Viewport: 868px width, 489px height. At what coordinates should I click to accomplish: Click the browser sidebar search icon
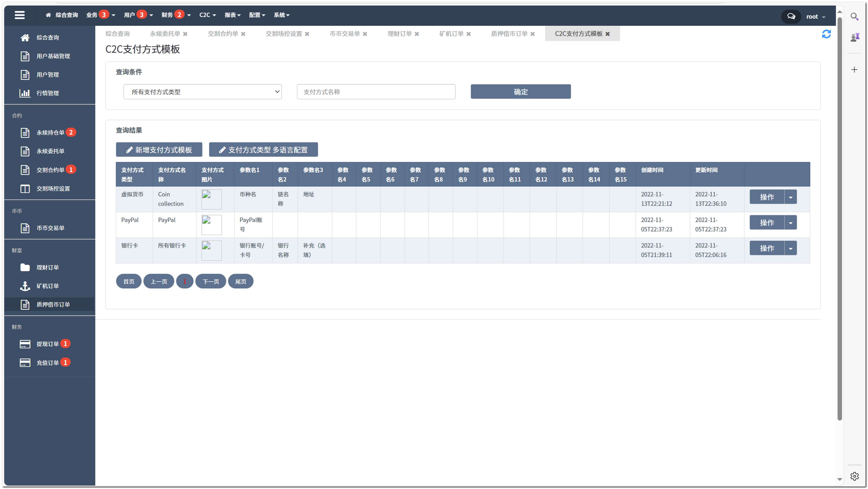(x=854, y=16)
